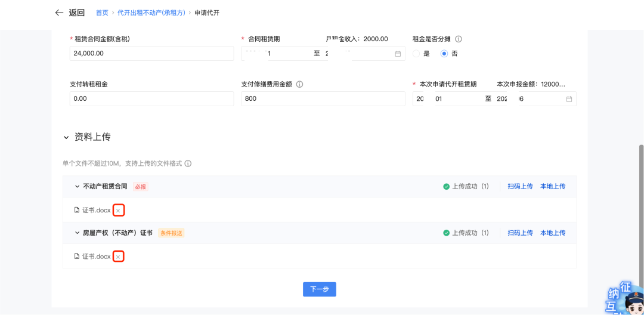
Task: Open 证书.docx file under 房屋产权（不动产）证书
Action: point(96,257)
